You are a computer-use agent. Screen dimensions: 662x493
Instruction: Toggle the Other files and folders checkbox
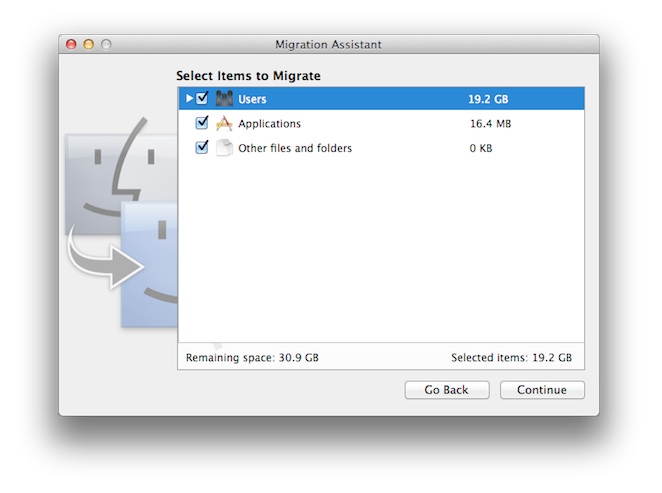tap(202, 147)
